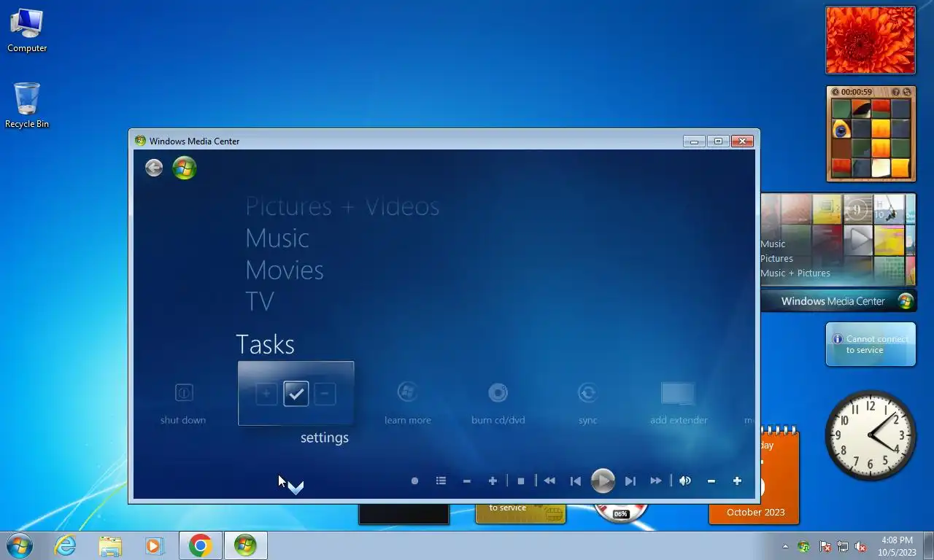934x560 pixels.
Task: Click Pictures in Media Center gadget
Action: 776,259
